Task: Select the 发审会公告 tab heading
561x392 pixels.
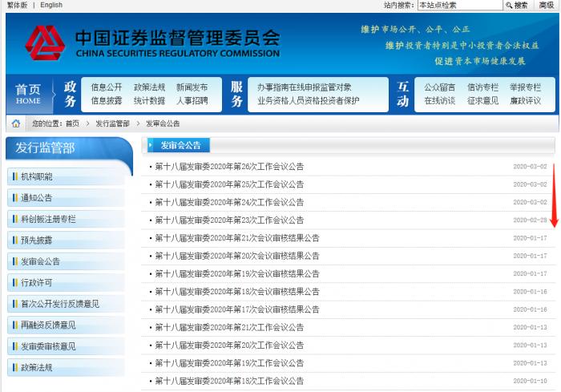Action: click(x=180, y=145)
